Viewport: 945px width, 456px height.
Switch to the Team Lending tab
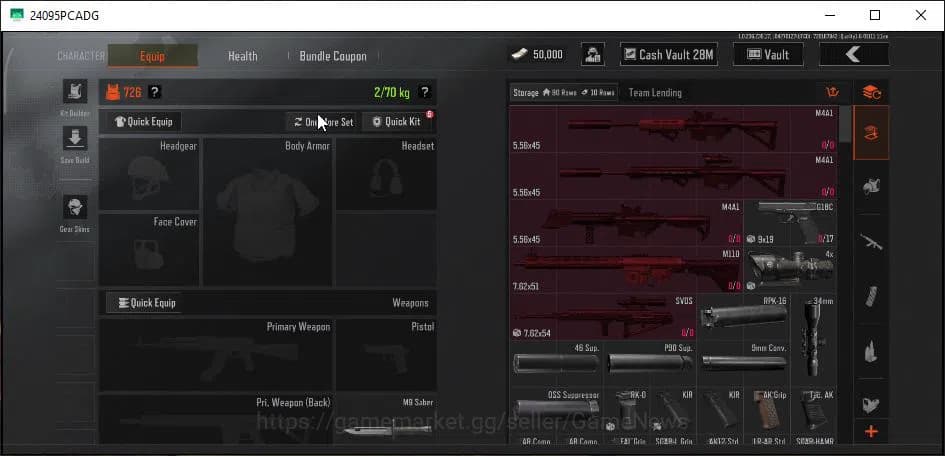pyautogui.click(x=655, y=93)
